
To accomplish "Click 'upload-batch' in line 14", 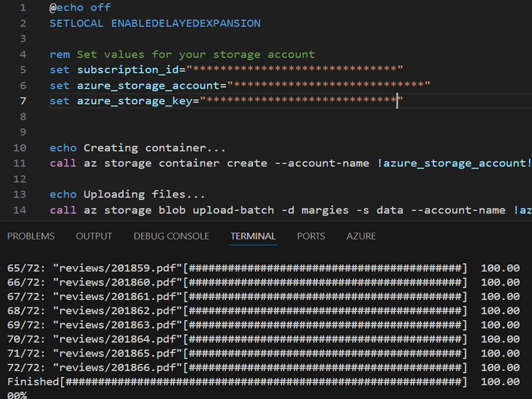I will pos(234,210).
